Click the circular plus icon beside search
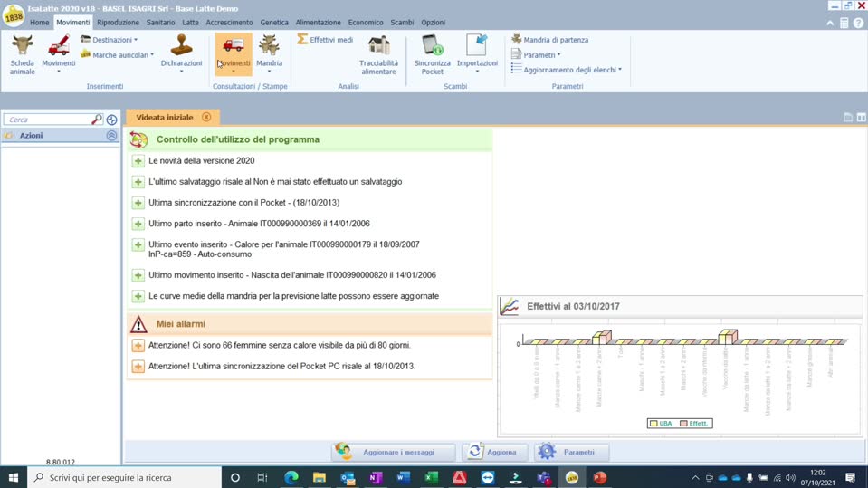Viewport: 868px width, 488px height. (112, 120)
